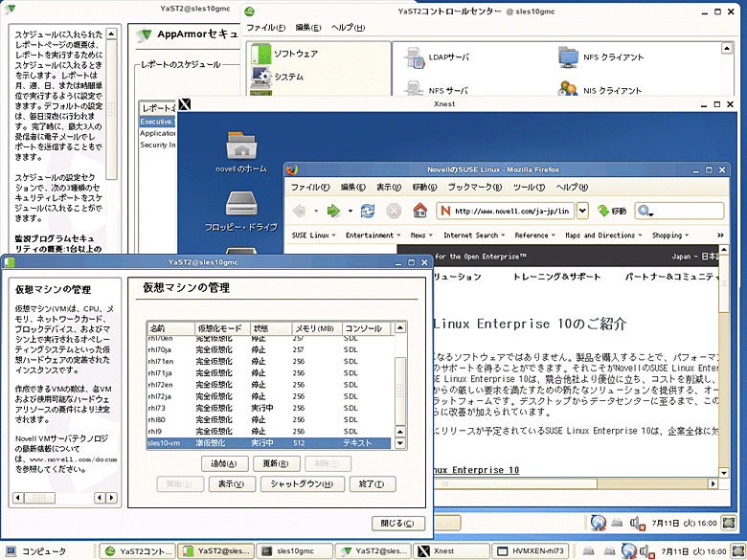
Task: Open the LDAP server module icon
Action: [416, 57]
